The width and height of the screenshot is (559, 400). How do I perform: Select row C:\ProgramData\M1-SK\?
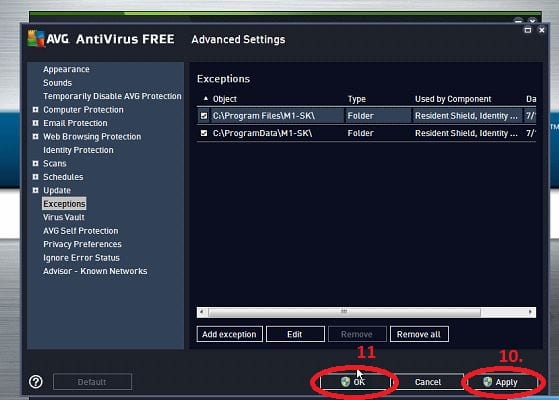point(366,133)
